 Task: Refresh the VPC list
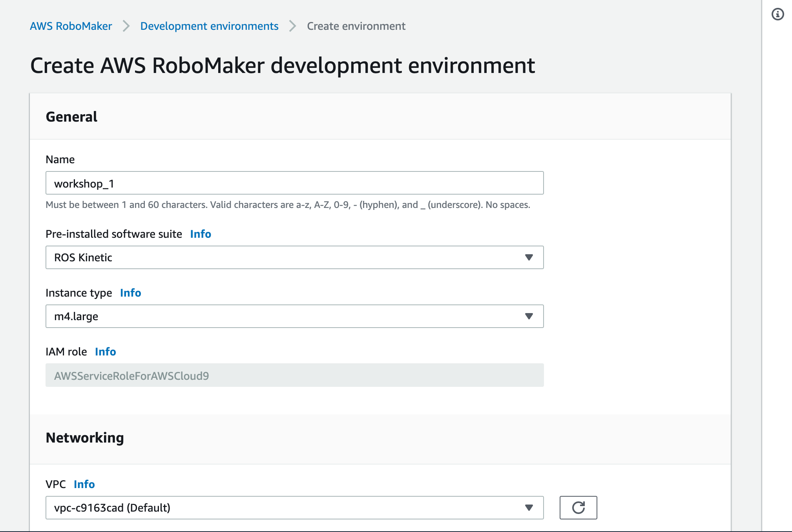(x=578, y=507)
